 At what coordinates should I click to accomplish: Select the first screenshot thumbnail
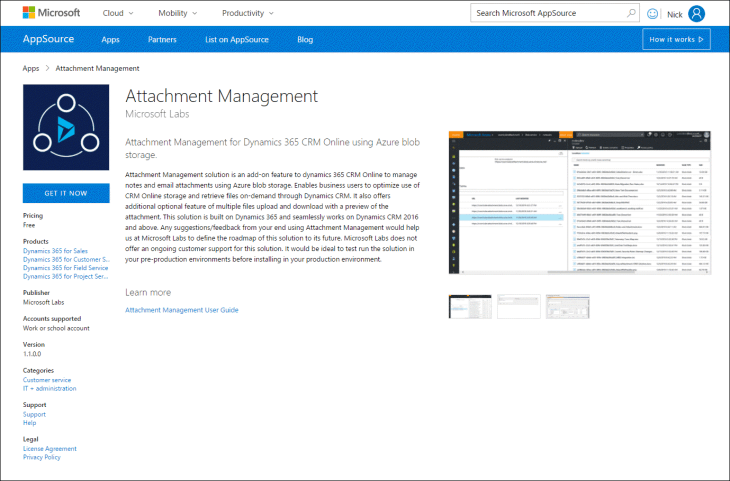coord(470,307)
